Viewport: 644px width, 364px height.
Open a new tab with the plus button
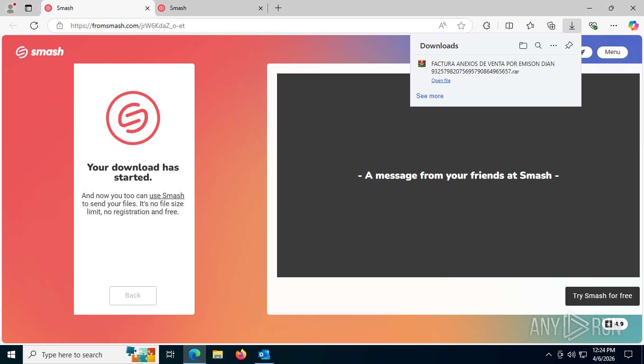coord(278,8)
